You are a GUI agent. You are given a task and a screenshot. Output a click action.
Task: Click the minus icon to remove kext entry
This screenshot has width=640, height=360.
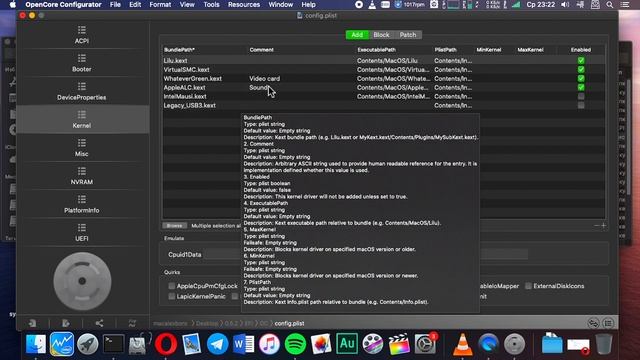[x=596, y=225]
